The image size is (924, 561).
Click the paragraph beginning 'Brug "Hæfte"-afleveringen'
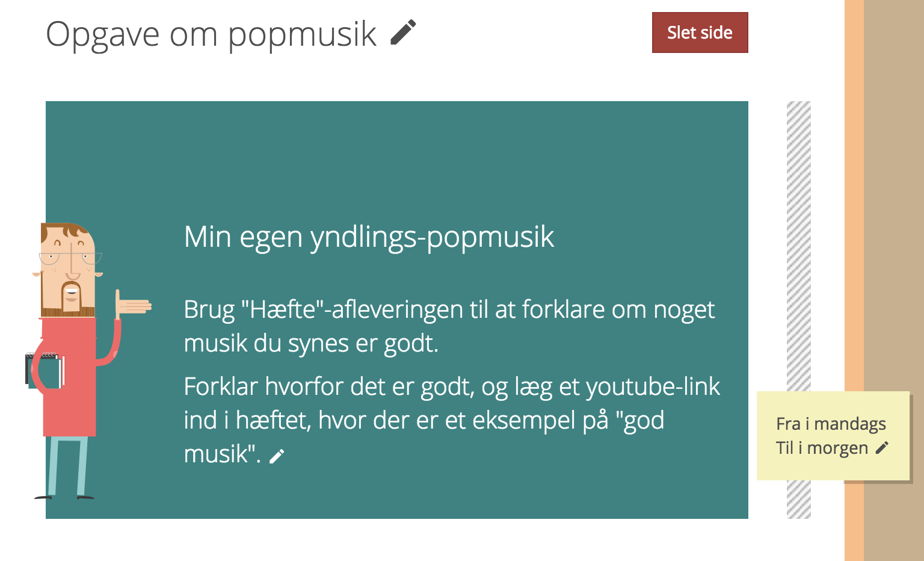(x=449, y=326)
